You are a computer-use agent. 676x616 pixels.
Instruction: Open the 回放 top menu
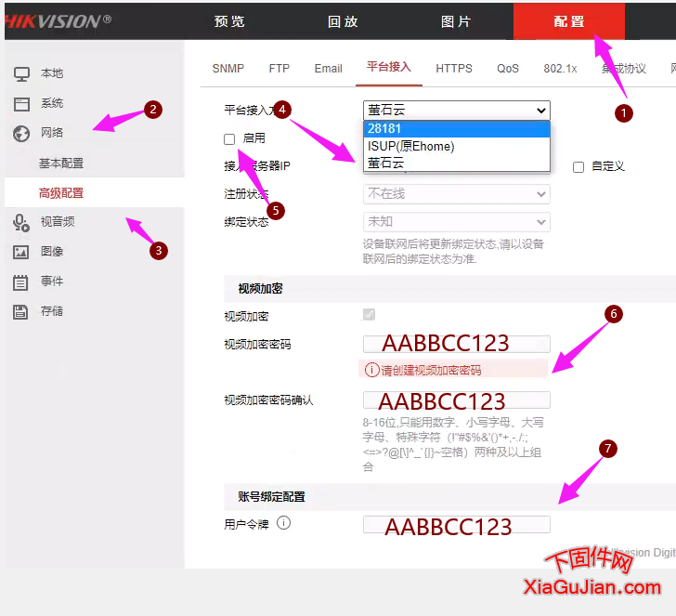tap(343, 21)
